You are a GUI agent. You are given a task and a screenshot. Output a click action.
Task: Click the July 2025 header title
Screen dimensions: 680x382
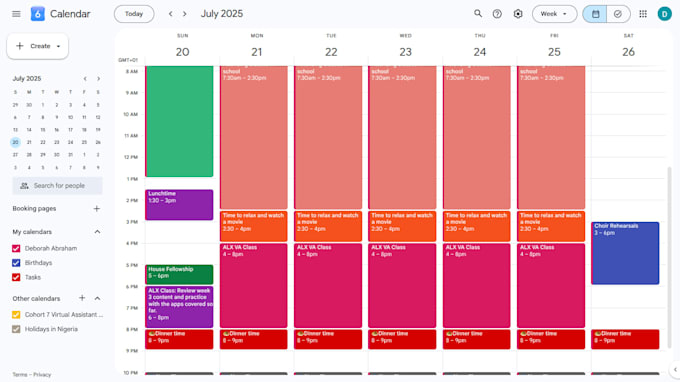tap(222, 14)
